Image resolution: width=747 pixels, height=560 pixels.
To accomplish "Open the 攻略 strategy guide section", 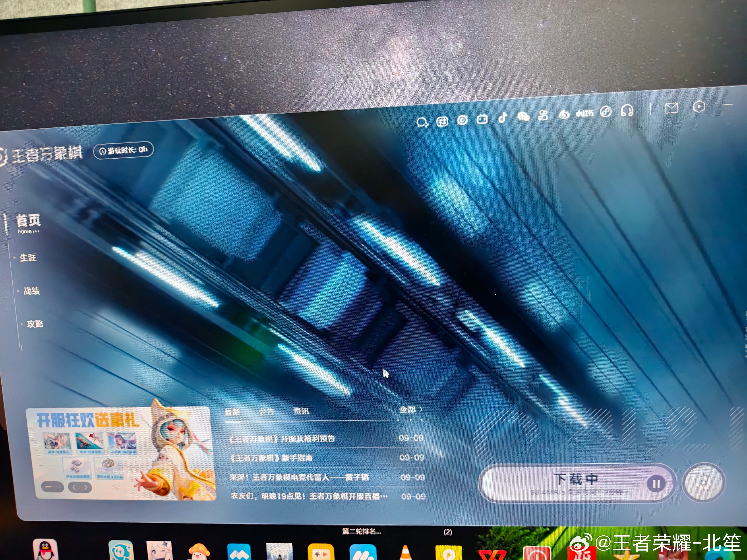I will 35,324.
